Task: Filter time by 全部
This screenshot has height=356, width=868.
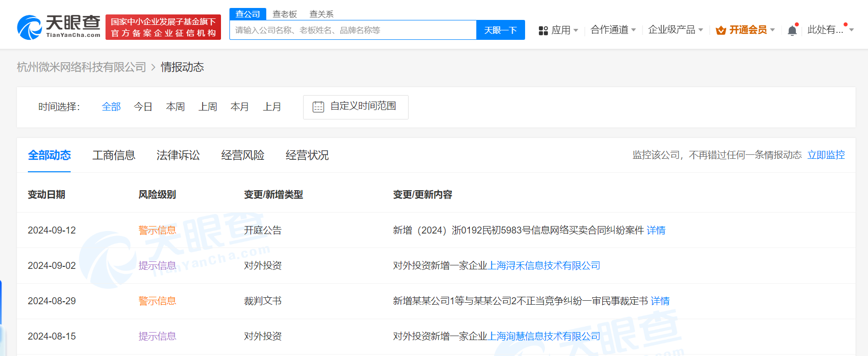Action: pyautogui.click(x=111, y=107)
